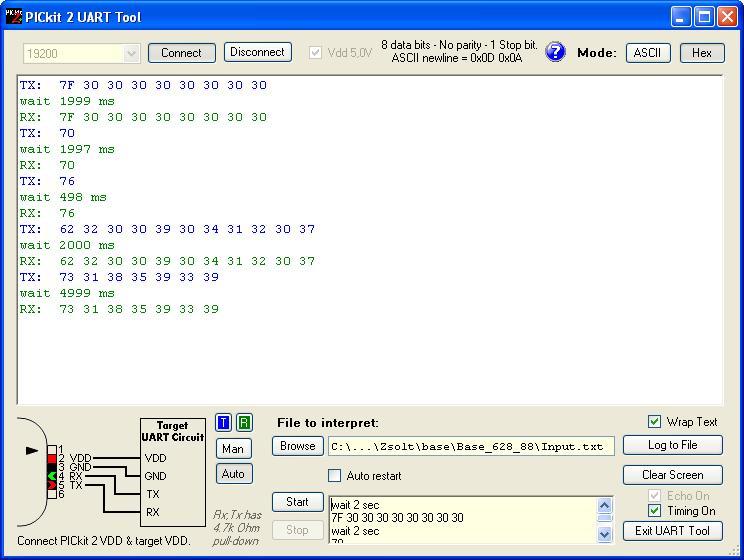Toggle the Echo On checkbox
The width and height of the screenshot is (744, 560).
pyautogui.click(x=654, y=496)
